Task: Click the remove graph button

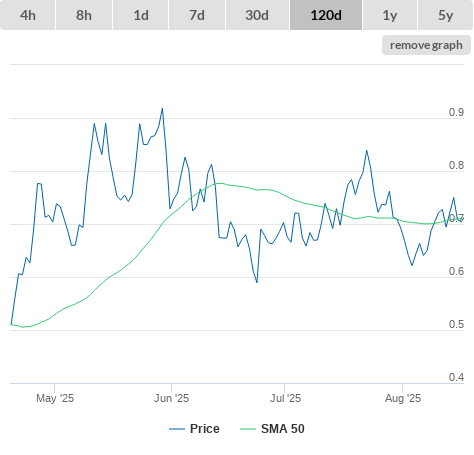Action: (x=426, y=45)
